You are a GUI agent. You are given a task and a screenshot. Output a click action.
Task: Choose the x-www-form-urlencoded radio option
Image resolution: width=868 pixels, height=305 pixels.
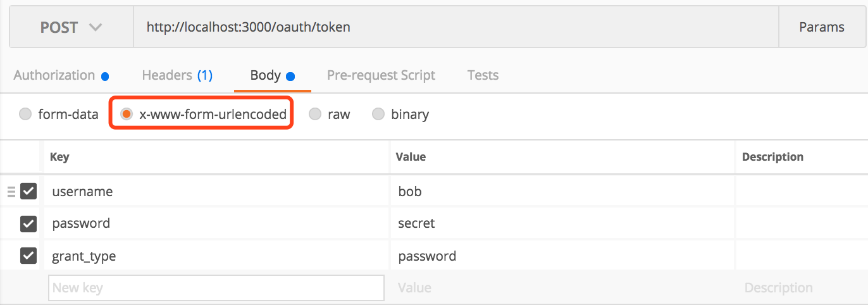[127, 115]
